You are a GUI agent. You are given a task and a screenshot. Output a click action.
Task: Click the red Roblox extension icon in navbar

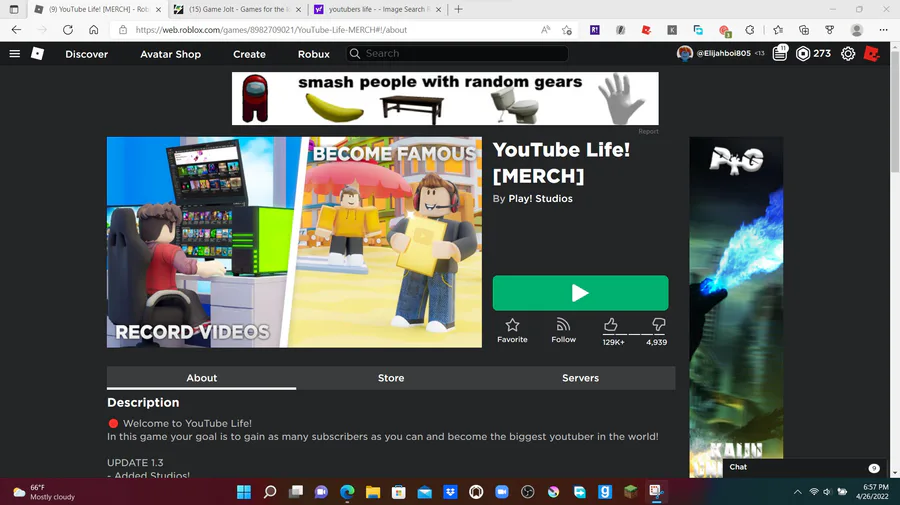click(x=871, y=53)
